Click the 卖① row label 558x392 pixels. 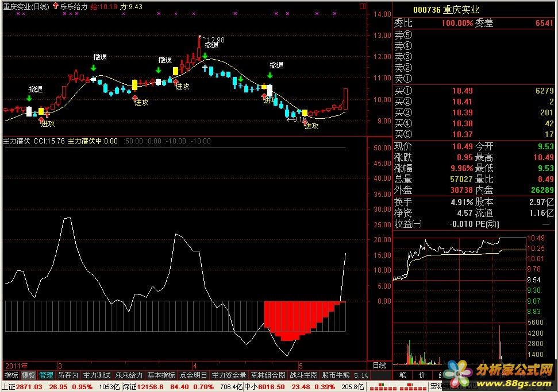point(403,78)
